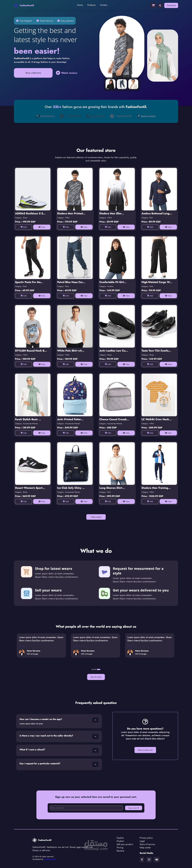Click the Shop for latest wears bag icon
This screenshot has width=192, height=868.
click(26, 572)
